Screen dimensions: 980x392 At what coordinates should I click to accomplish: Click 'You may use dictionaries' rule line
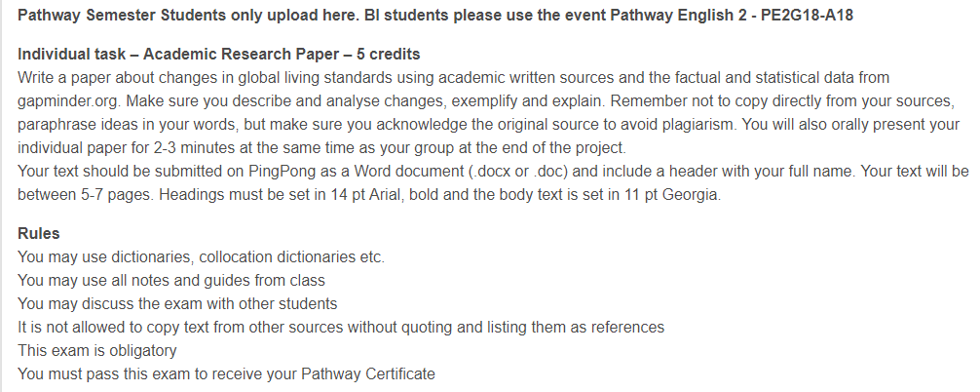pos(202,257)
